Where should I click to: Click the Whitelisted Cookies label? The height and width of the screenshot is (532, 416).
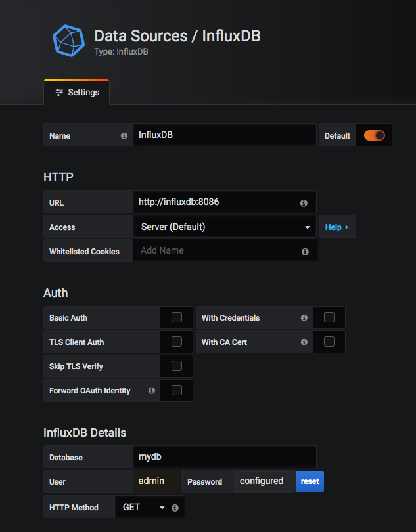coord(84,252)
